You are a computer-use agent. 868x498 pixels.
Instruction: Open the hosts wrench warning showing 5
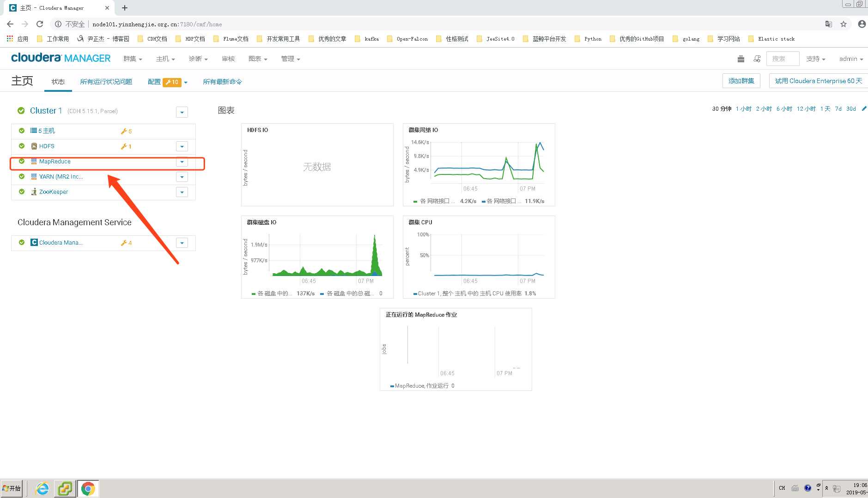[126, 131]
